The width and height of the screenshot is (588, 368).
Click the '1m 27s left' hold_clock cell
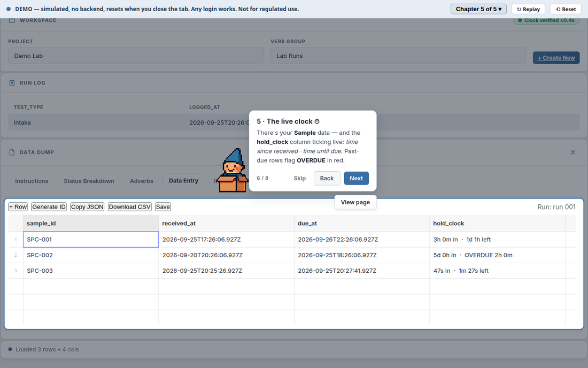point(497,271)
